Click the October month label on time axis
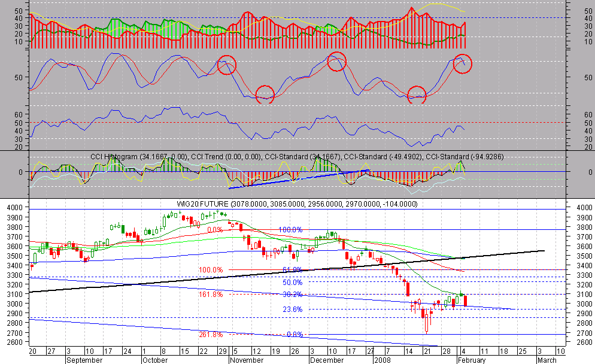 point(155,360)
